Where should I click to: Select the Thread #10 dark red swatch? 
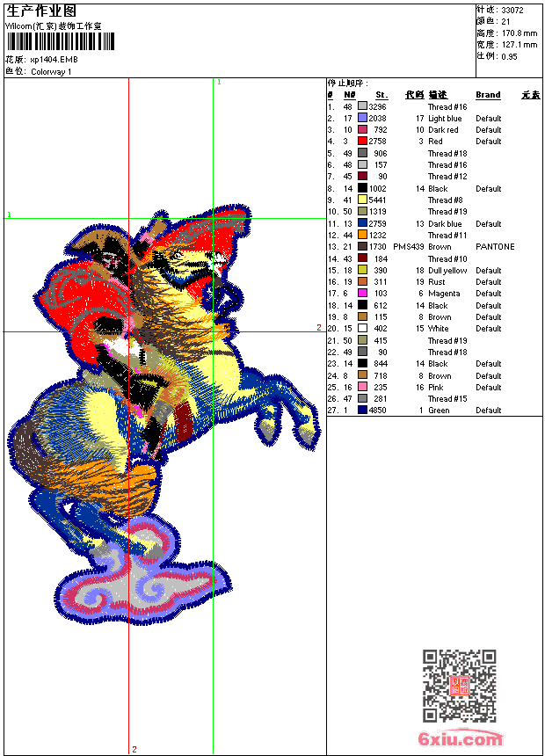click(362, 258)
